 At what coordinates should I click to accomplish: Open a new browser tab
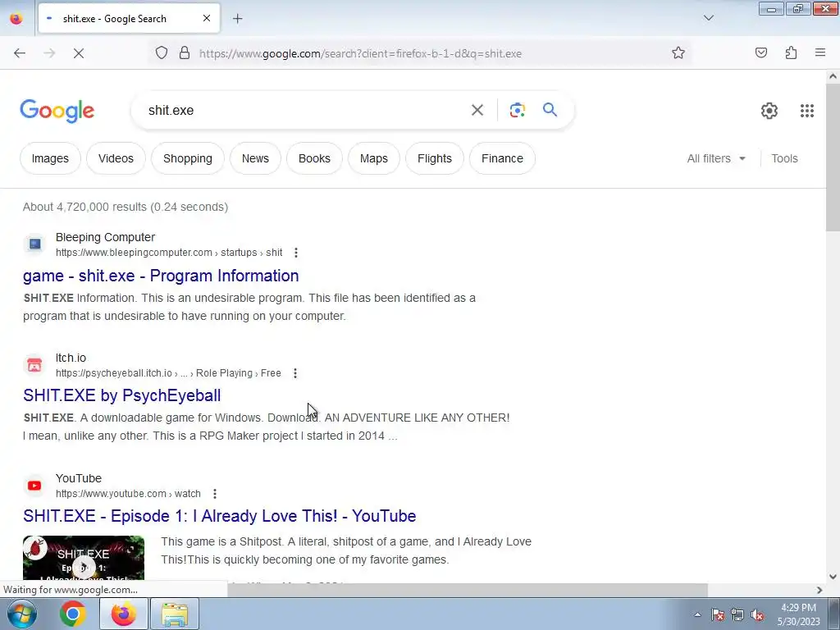[x=237, y=19]
